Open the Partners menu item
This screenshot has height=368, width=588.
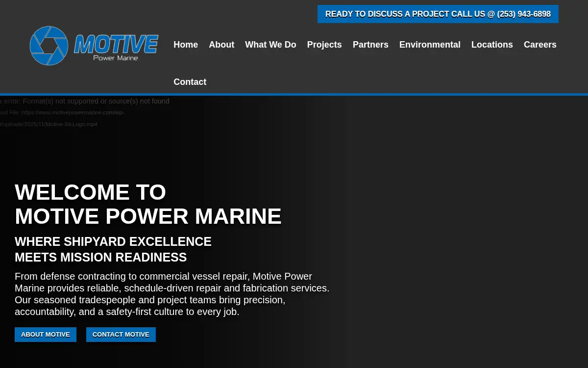point(370,45)
